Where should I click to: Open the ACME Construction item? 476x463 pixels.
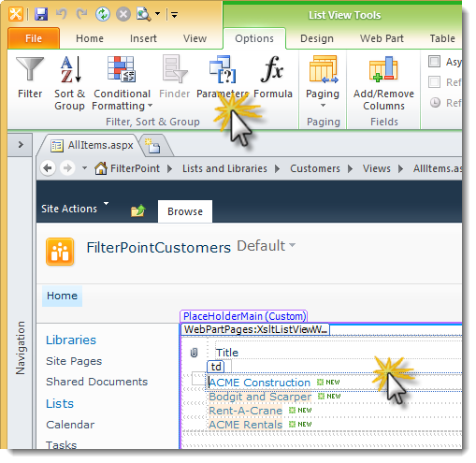coord(260,383)
